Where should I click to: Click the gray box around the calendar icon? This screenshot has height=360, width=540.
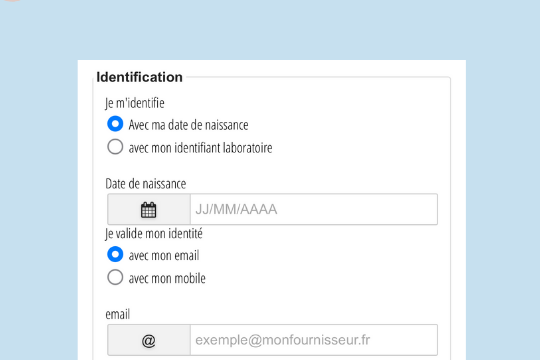[x=149, y=209]
